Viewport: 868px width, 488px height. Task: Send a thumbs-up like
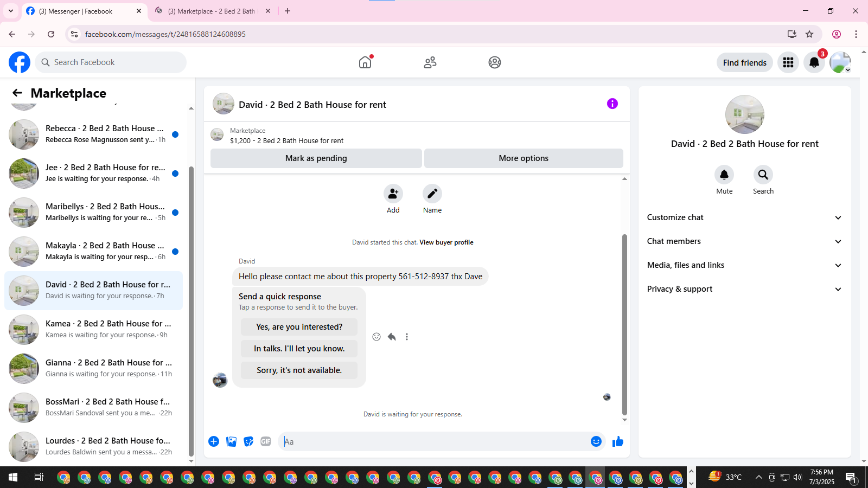(x=618, y=441)
